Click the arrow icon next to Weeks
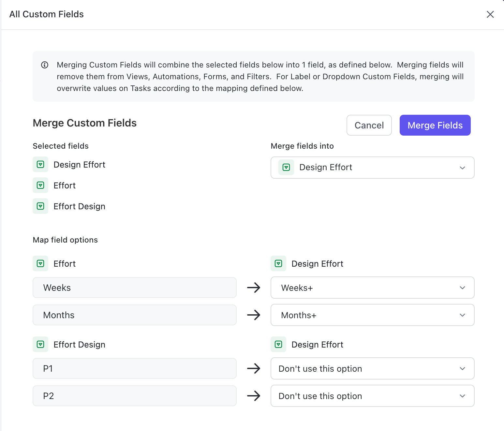 254,288
